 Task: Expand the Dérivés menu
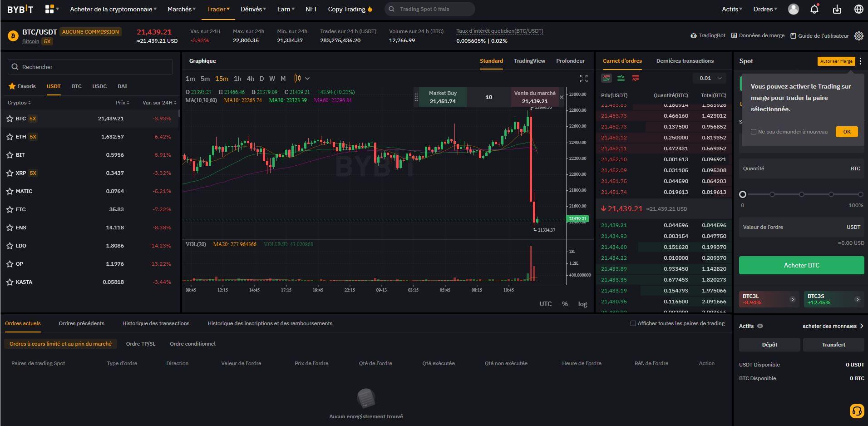tap(253, 9)
